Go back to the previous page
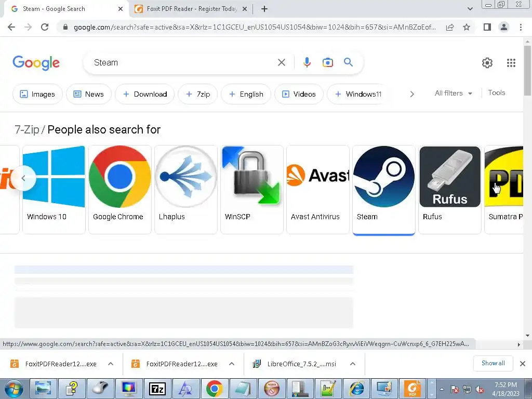 click(x=11, y=27)
